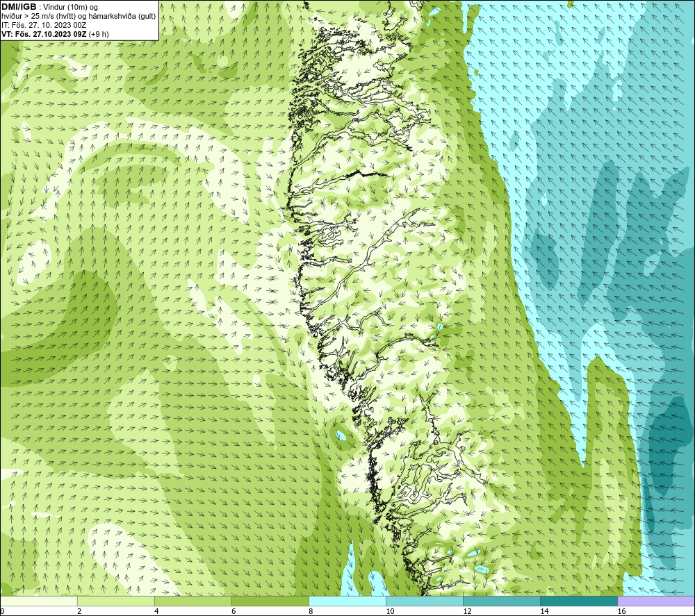Click the scale label "16"

[621, 612]
